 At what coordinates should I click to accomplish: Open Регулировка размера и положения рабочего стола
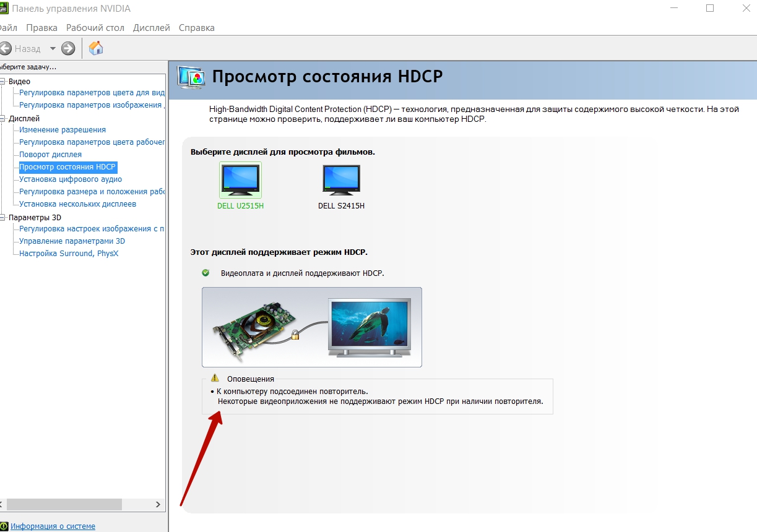(92, 192)
